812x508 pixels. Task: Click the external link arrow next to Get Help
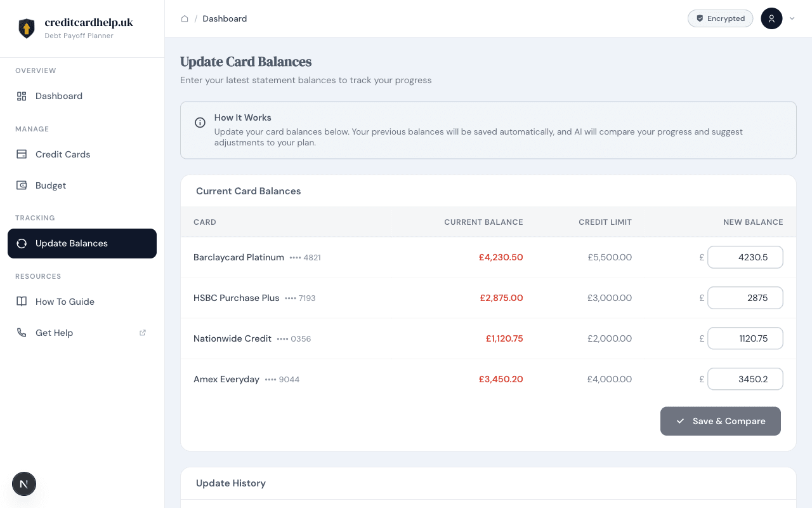pyautogui.click(x=143, y=332)
